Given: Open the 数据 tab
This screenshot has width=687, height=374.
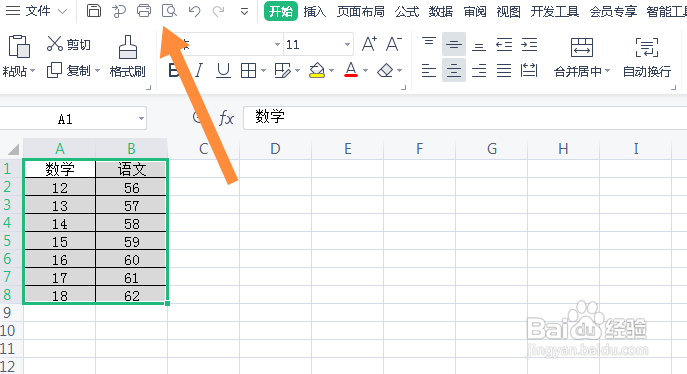Looking at the screenshot, I should pyautogui.click(x=441, y=11).
